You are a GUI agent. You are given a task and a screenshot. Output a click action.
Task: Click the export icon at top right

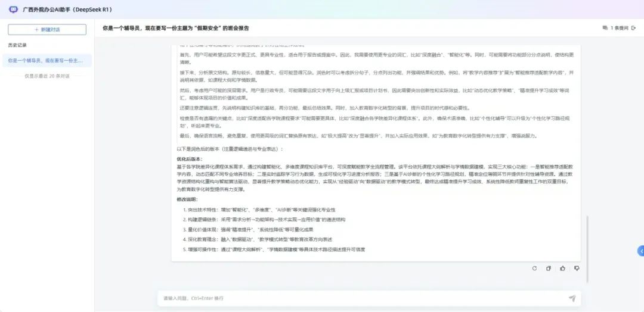633,27
